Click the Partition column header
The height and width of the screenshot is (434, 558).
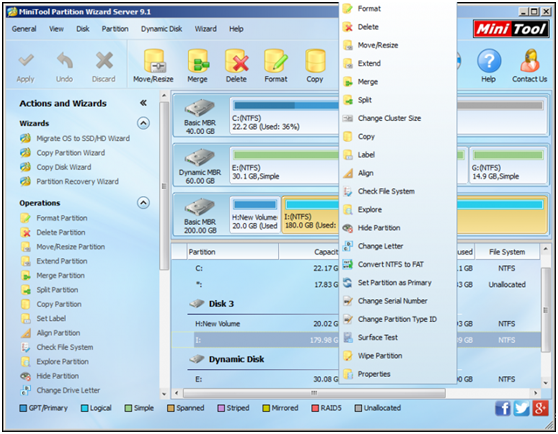coord(232,252)
